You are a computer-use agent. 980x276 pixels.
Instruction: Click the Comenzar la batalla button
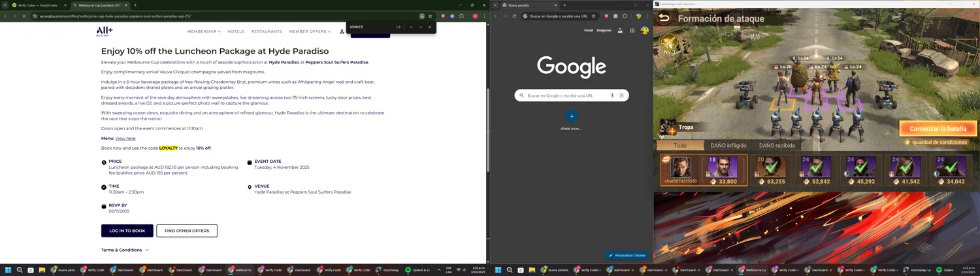pos(938,129)
